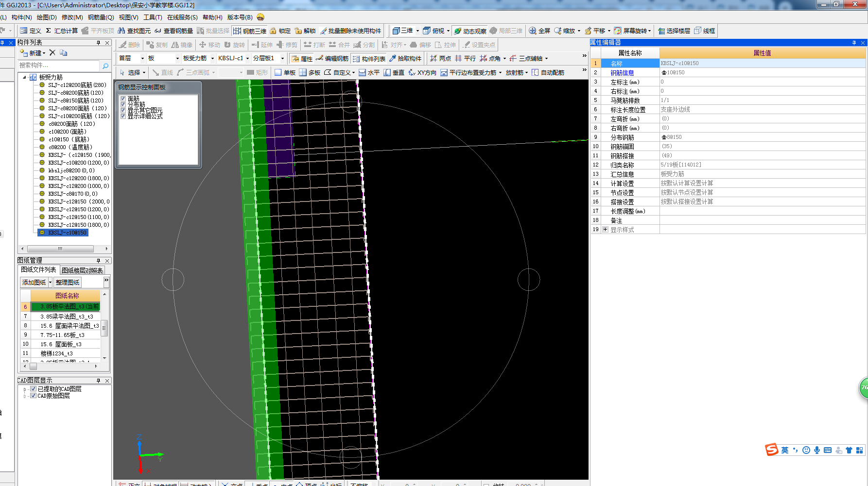Toggle 构件列表 component list button
868x486 pixels.
pos(369,59)
